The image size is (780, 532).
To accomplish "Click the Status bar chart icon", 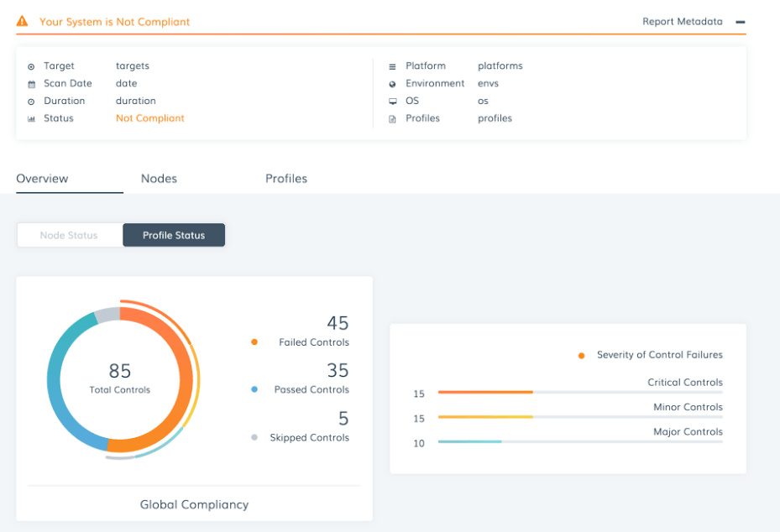I will point(31,119).
